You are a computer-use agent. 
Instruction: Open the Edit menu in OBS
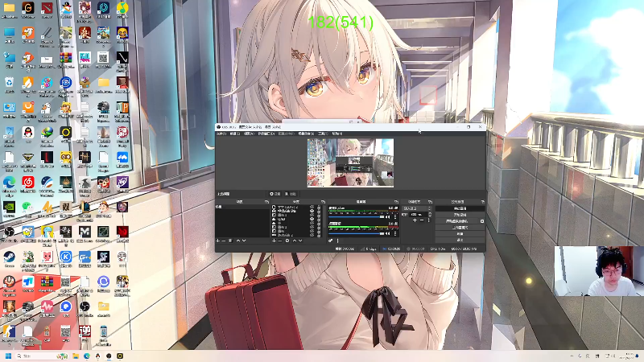[235, 134]
